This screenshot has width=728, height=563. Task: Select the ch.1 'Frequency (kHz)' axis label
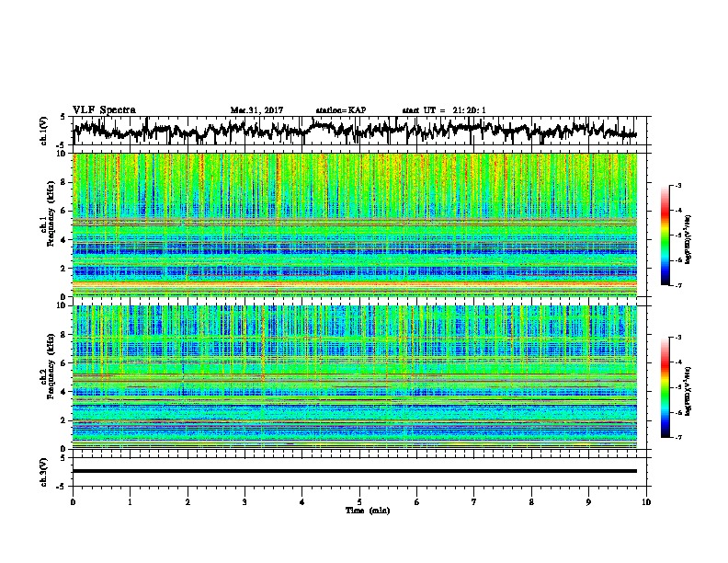(51, 213)
